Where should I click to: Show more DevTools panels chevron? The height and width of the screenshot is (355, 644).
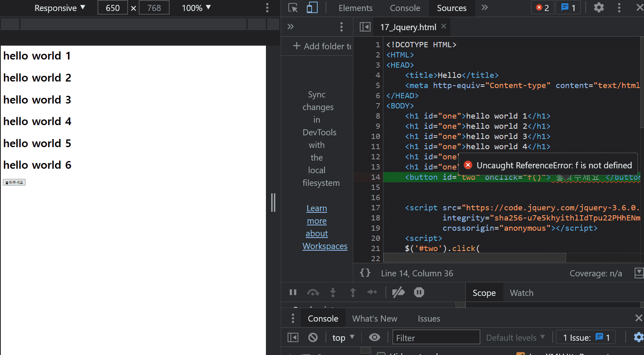[x=485, y=8]
